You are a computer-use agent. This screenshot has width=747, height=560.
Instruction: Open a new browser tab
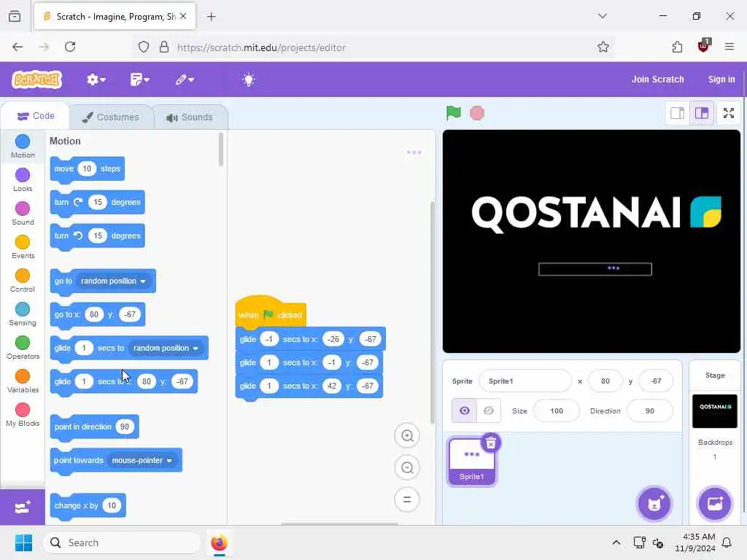click(x=211, y=17)
